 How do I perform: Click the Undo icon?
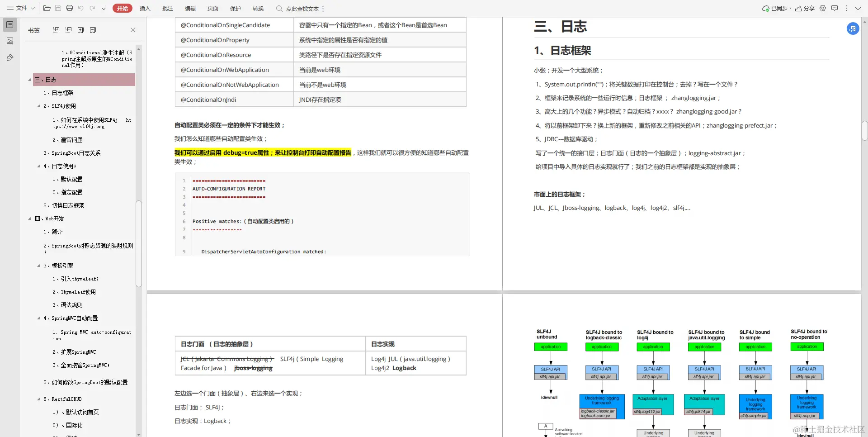coord(81,8)
